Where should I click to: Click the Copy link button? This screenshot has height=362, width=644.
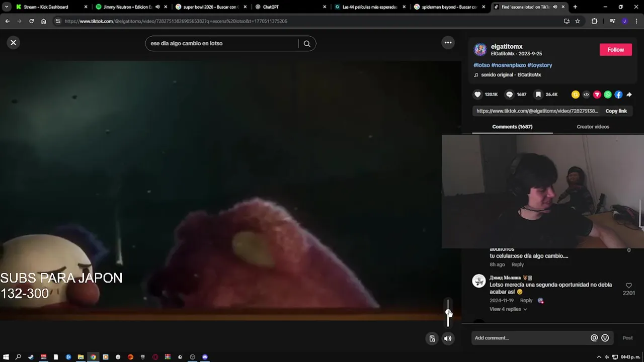click(x=616, y=111)
